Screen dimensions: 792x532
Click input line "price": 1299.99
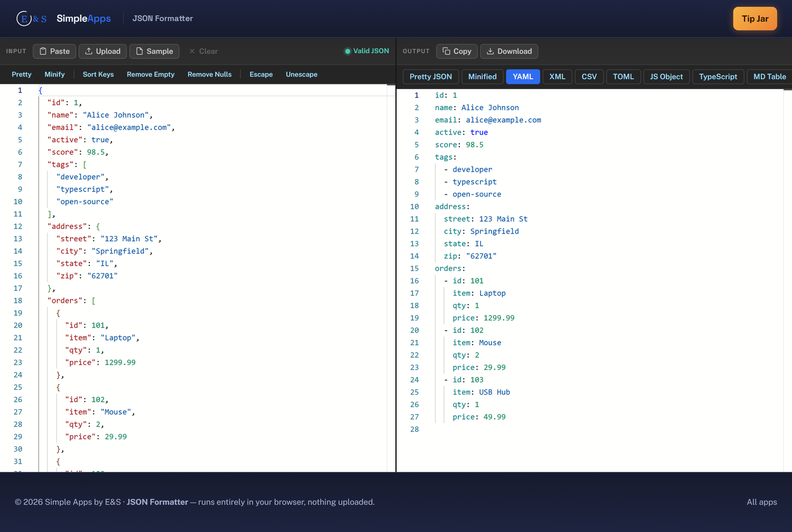100,362
